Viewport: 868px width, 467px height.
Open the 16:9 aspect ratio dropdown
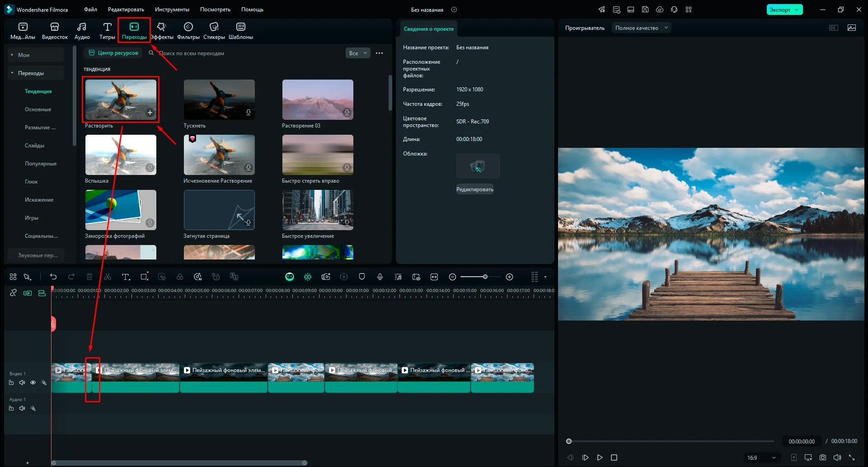[762, 458]
